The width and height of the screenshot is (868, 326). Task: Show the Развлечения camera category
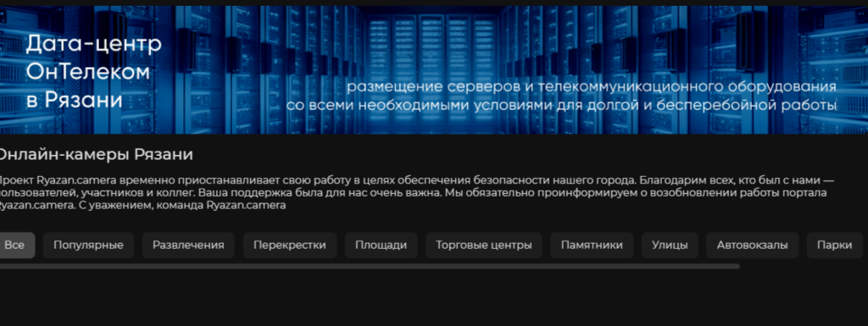188,246
